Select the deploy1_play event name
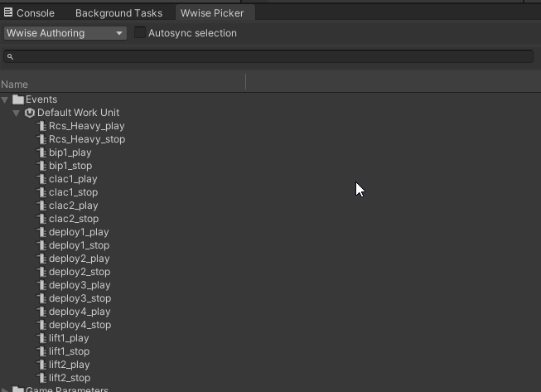The image size is (541, 392). click(79, 232)
